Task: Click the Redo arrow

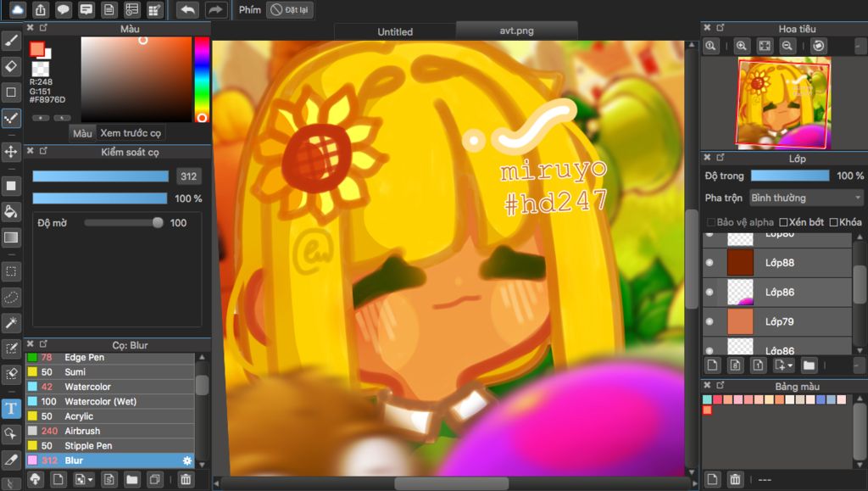Action: 214,9
